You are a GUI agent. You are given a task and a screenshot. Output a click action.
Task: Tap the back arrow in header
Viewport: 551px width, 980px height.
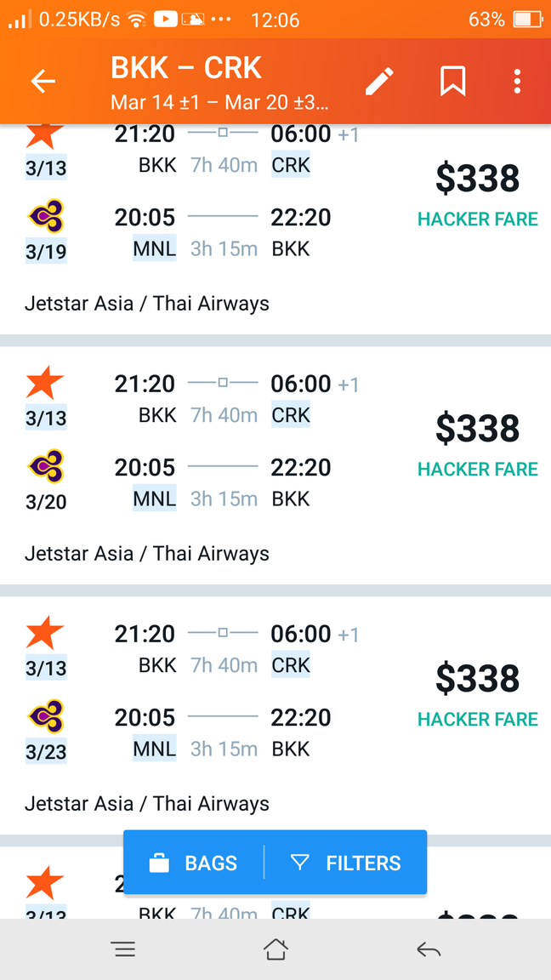pyautogui.click(x=43, y=82)
